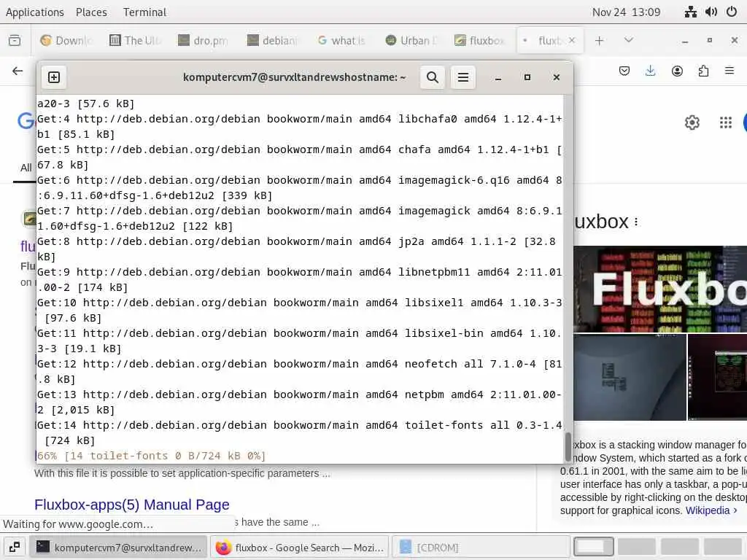Click show desktop icon in bottom panel
747x560 pixels.
pyautogui.click(x=15, y=547)
